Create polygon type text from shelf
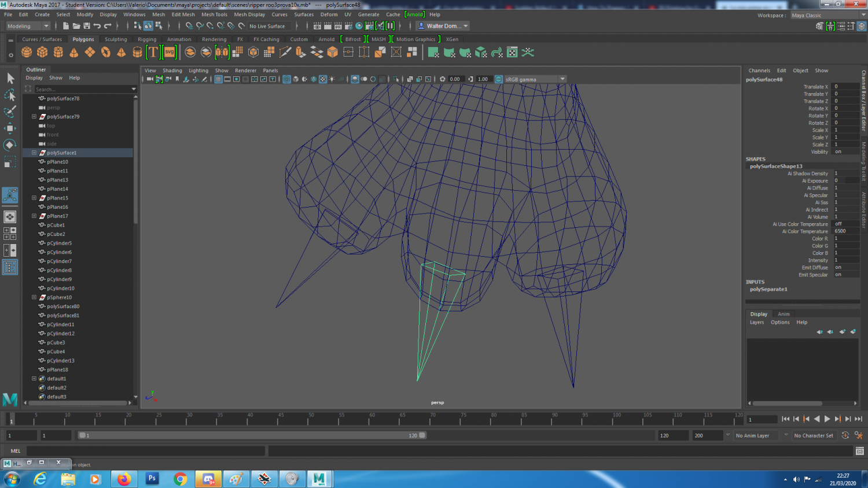 (x=153, y=53)
